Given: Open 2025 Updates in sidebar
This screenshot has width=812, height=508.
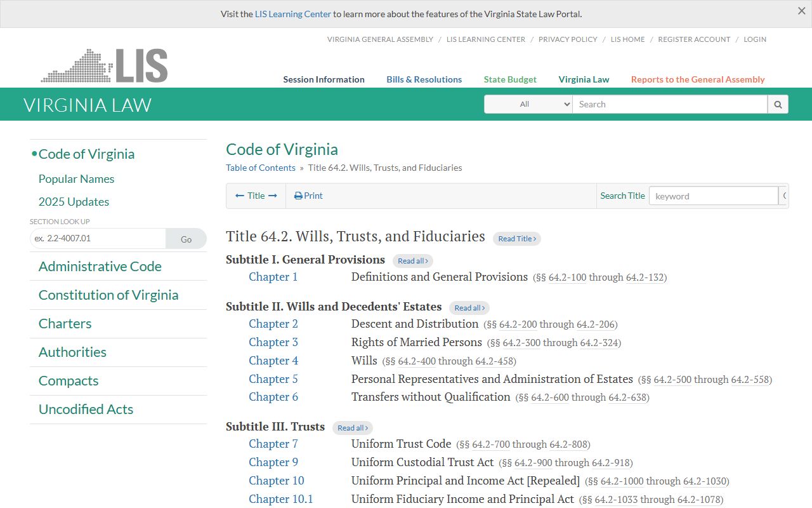Looking at the screenshot, I should 74,202.
